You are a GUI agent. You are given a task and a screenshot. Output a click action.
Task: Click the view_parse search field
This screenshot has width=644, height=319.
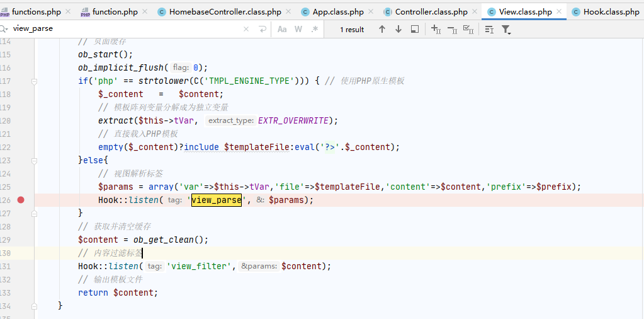coord(123,29)
